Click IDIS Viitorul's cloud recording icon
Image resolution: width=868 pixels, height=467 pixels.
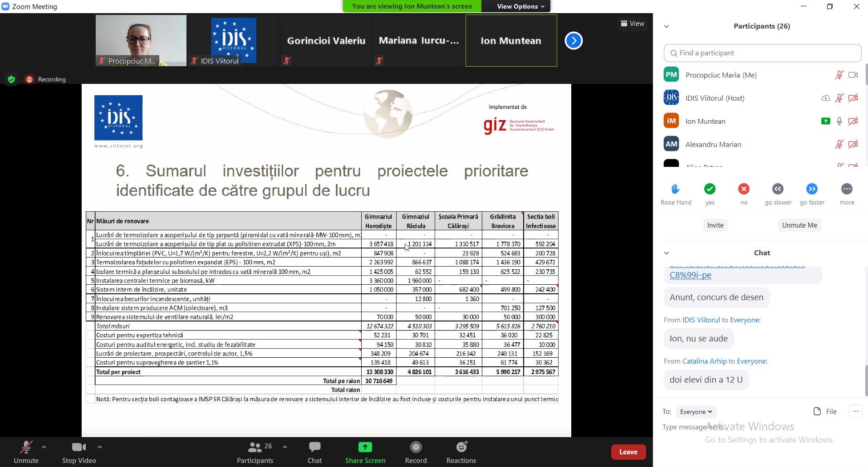pos(826,98)
